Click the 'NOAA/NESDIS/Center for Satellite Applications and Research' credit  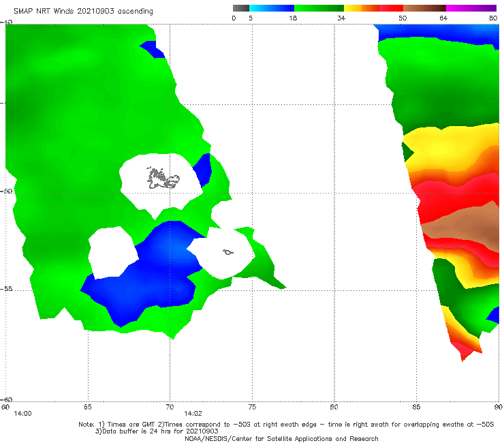281,438
